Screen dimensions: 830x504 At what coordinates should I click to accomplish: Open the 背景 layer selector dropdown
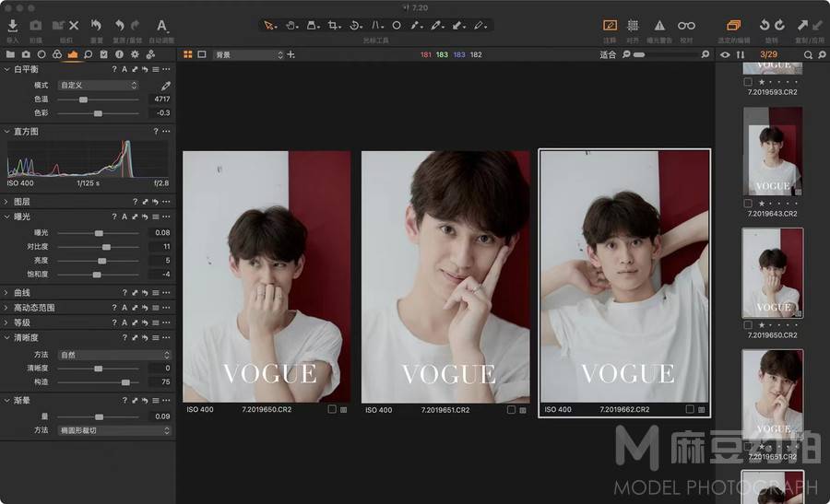tap(248, 54)
